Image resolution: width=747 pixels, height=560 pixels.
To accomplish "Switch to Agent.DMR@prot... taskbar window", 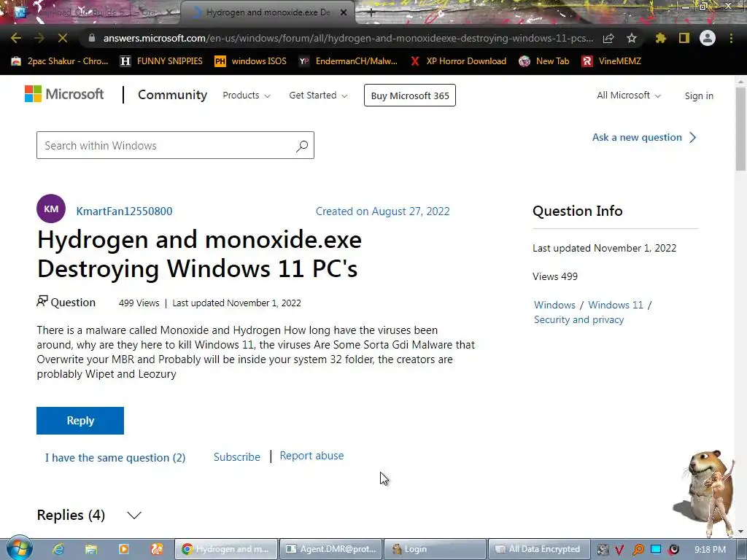I will pos(330,549).
